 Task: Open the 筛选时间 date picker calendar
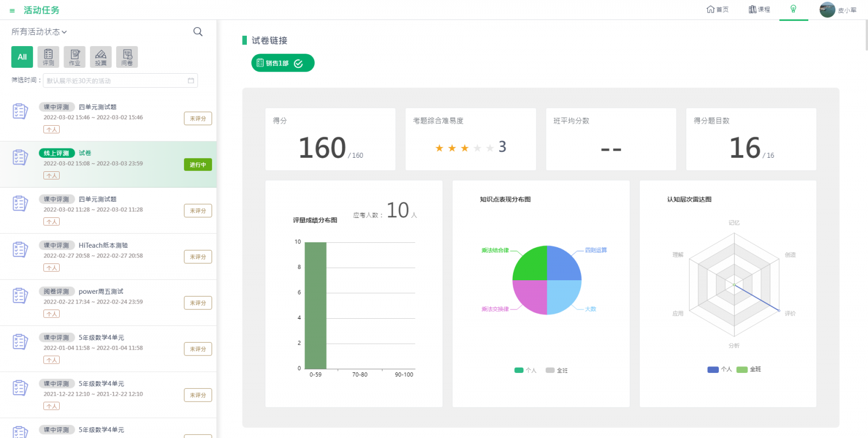click(191, 81)
